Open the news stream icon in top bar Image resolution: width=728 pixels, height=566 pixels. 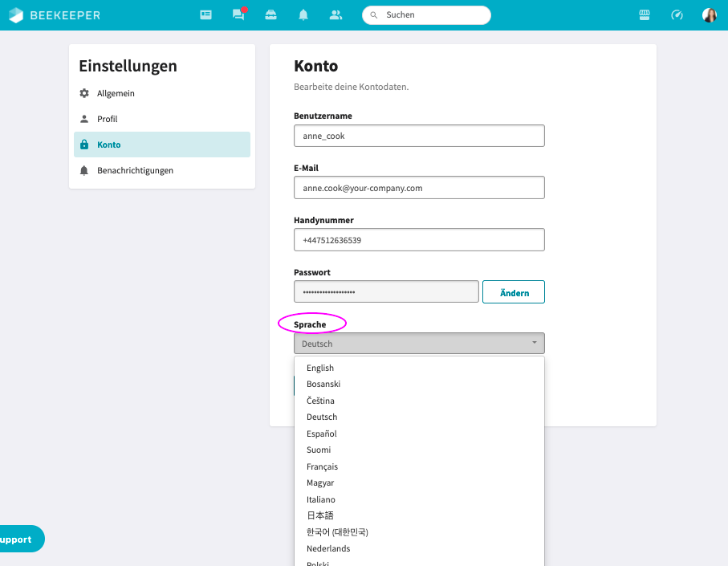(x=206, y=15)
